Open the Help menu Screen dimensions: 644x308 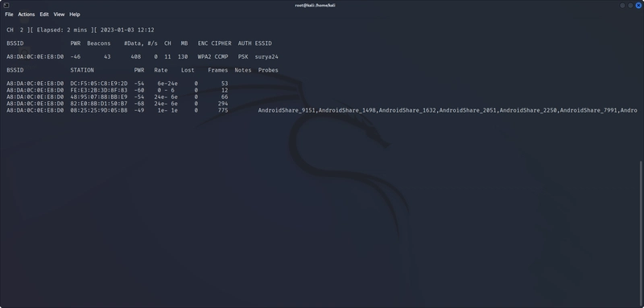coord(74,14)
